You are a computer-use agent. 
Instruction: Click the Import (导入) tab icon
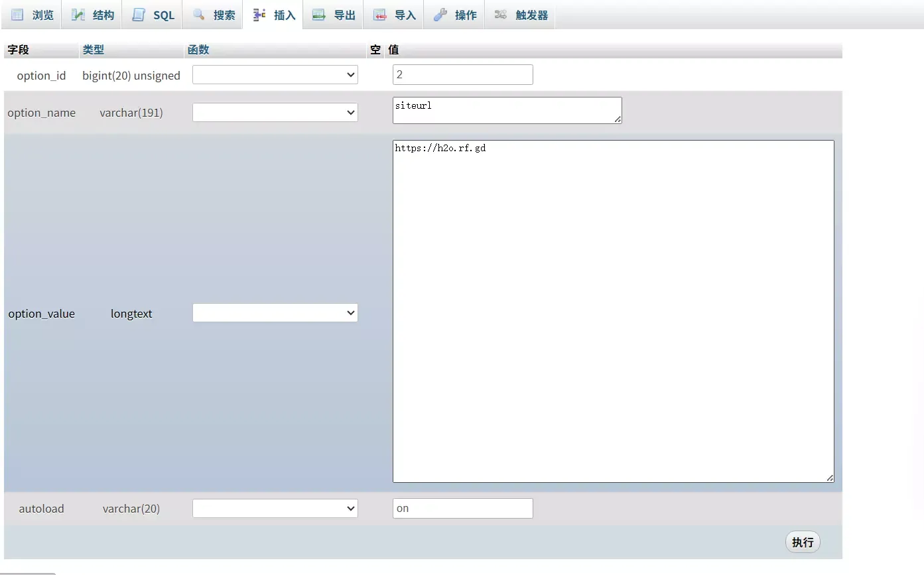[380, 15]
